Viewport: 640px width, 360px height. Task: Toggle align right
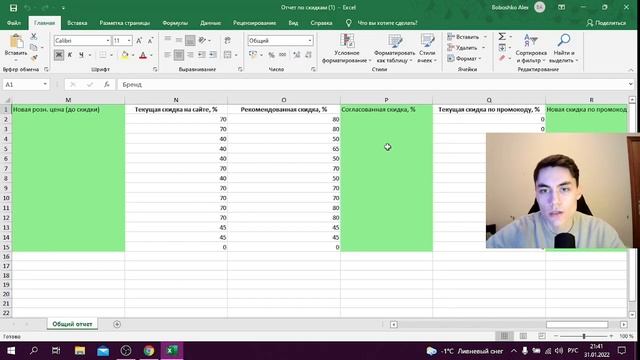(x=190, y=55)
